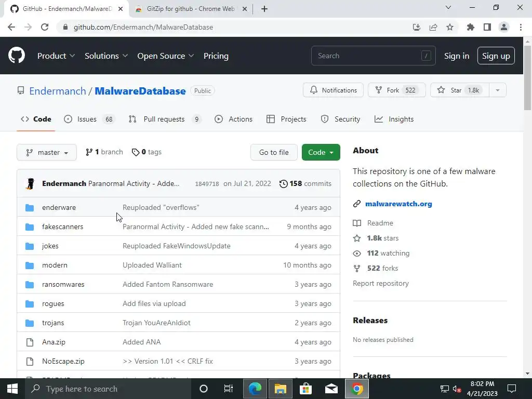Switch to the Pull requests tab
Image resolution: width=532 pixels, height=399 pixels.
tap(165, 119)
